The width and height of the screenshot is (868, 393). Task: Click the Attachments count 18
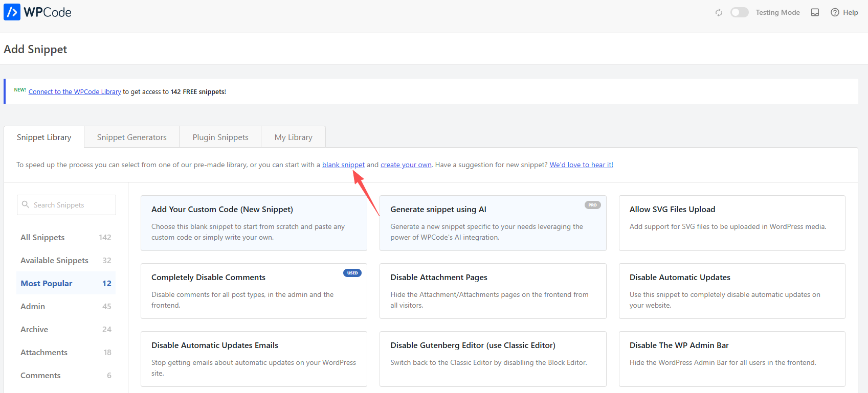click(x=107, y=352)
